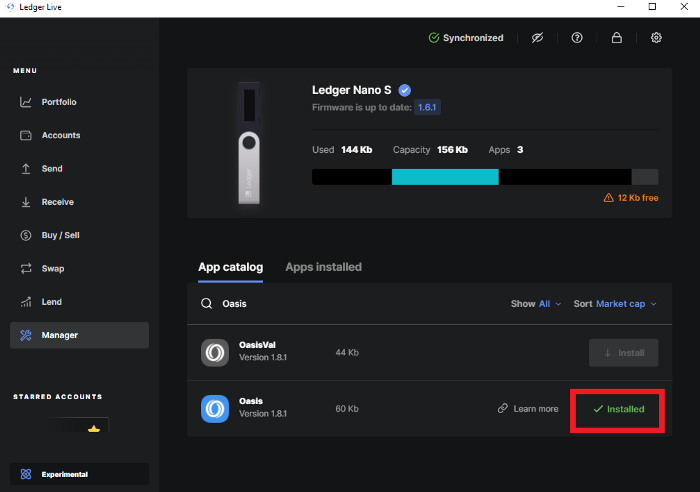The image size is (700, 492).
Task: Open help with the question mark icon
Action: (x=577, y=38)
